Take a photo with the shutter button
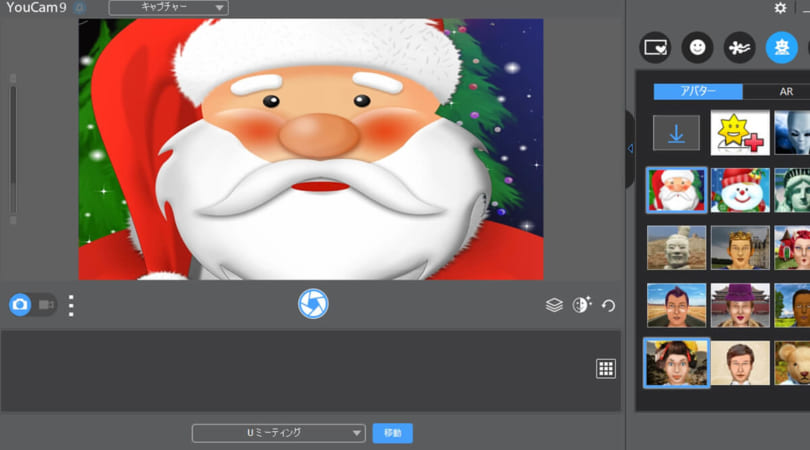The width and height of the screenshot is (810, 450). coord(313,304)
